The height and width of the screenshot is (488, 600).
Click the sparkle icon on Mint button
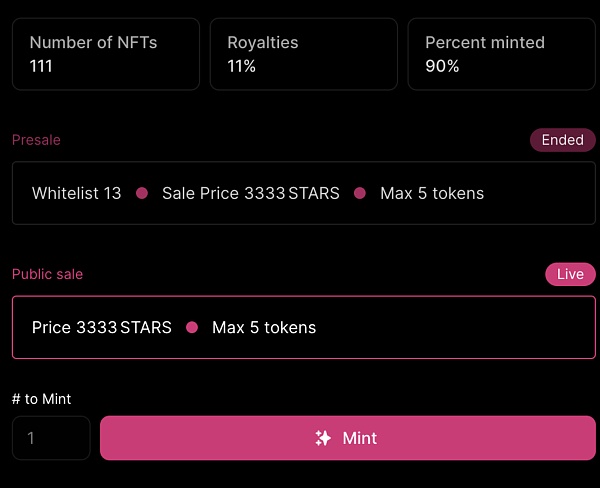click(323, 438)
